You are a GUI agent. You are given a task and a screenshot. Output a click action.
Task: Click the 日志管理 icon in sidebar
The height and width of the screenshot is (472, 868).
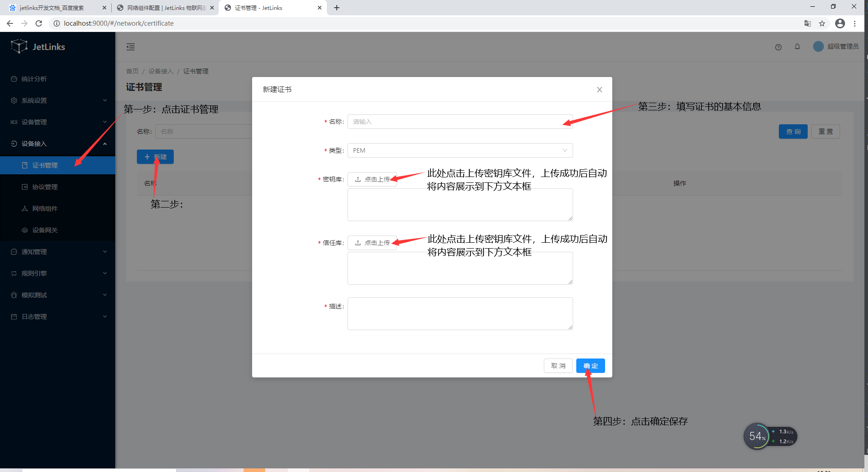click(14, 316)
